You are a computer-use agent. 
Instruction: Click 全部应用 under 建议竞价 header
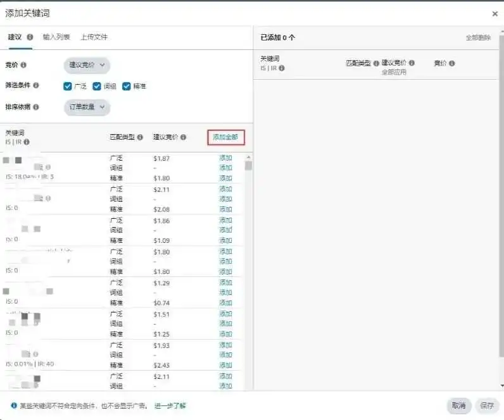tap(394, 72)
